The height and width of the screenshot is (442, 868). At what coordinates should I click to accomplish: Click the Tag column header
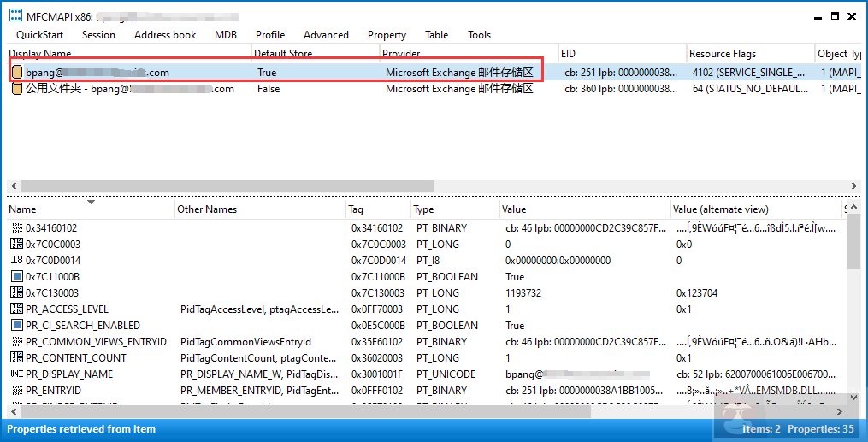tap(357, 209)
